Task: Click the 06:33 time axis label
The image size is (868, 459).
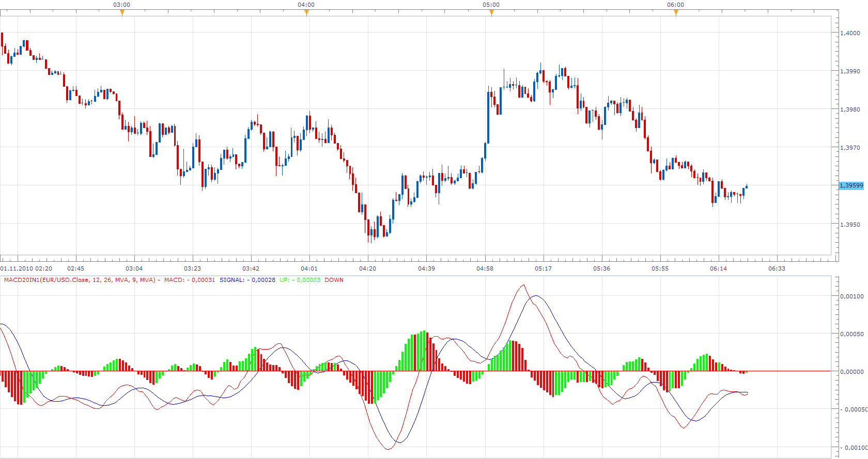Action: [777, 268]
